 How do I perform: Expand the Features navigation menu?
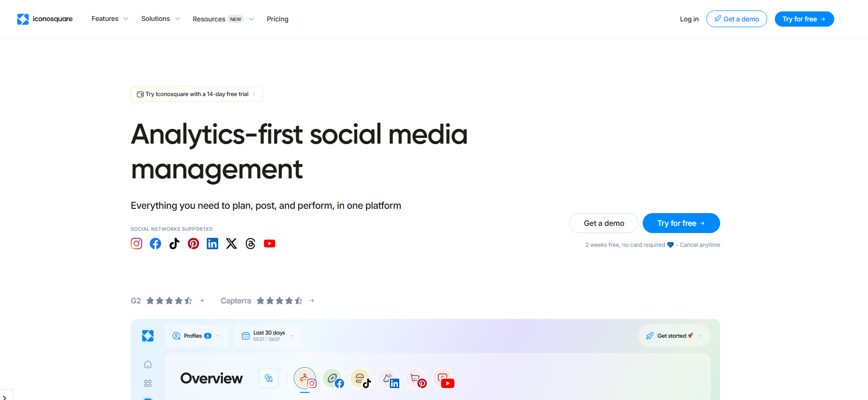pos(110,19)
